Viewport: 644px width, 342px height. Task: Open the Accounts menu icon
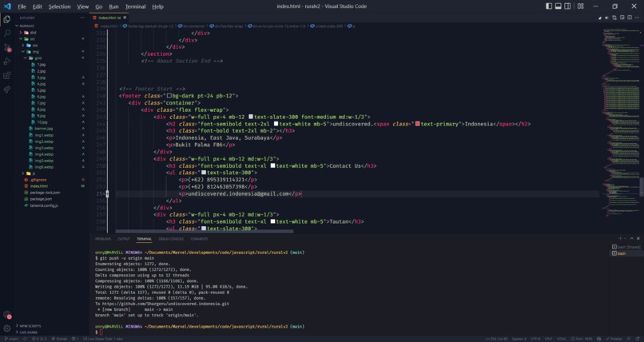click(7, 315)
